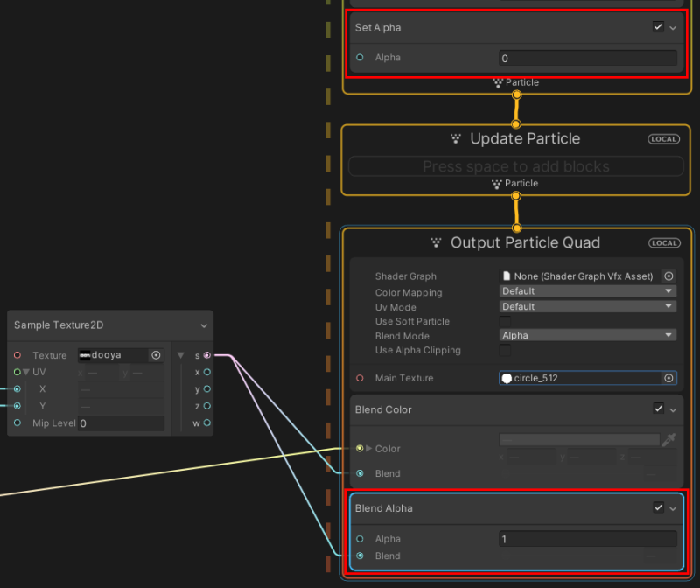The height and width of the screenshot is (588, 700).
Task: Edit the Mip Level value field
Action: click(121, 423)
